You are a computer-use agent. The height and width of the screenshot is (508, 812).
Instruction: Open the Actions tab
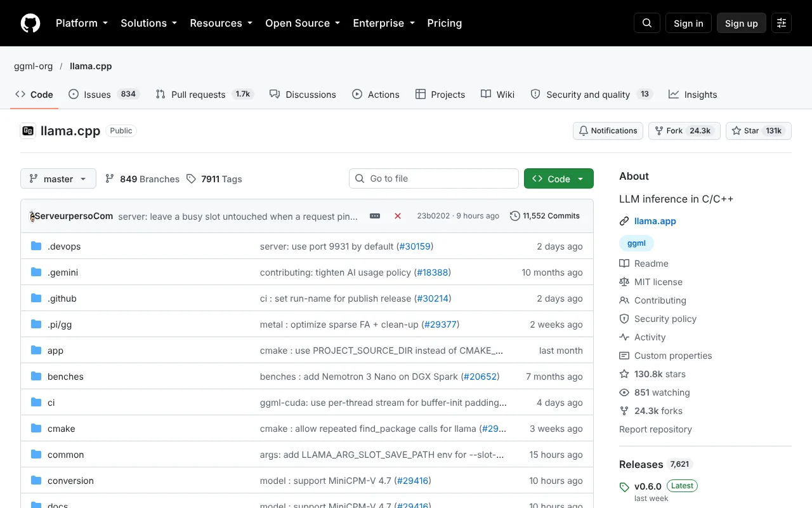376,94
